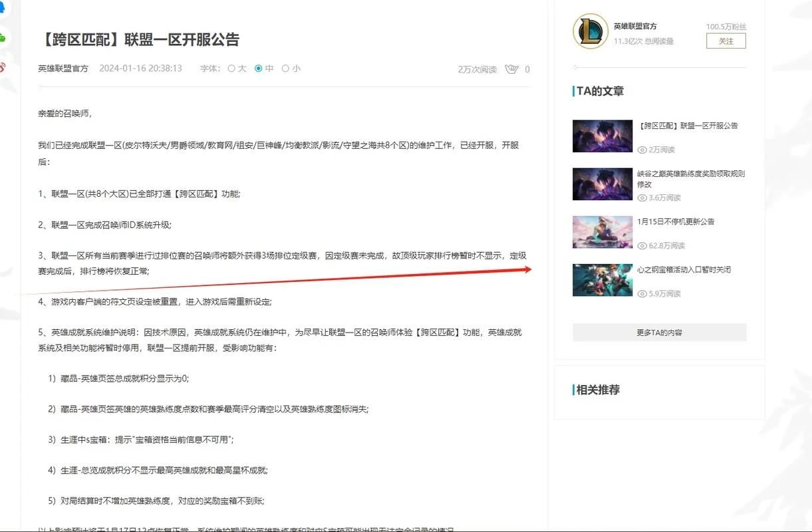The image size is (812, 532).
Task: Expand 更多TA的内容 to see more posts
Action: [x=659, y=332]
